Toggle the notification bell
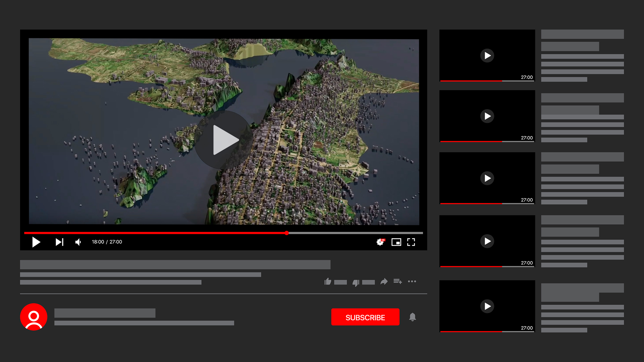This screenshot has width=644, height=362. 413,317
